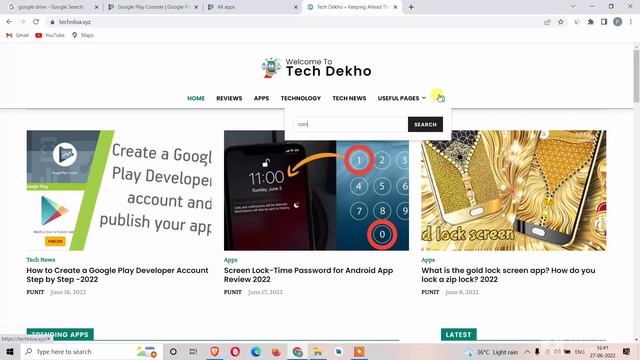The width and height of the screenshot is (640, 360).
Task: Close the google drive search tab
Action: [x=97, y=7]
